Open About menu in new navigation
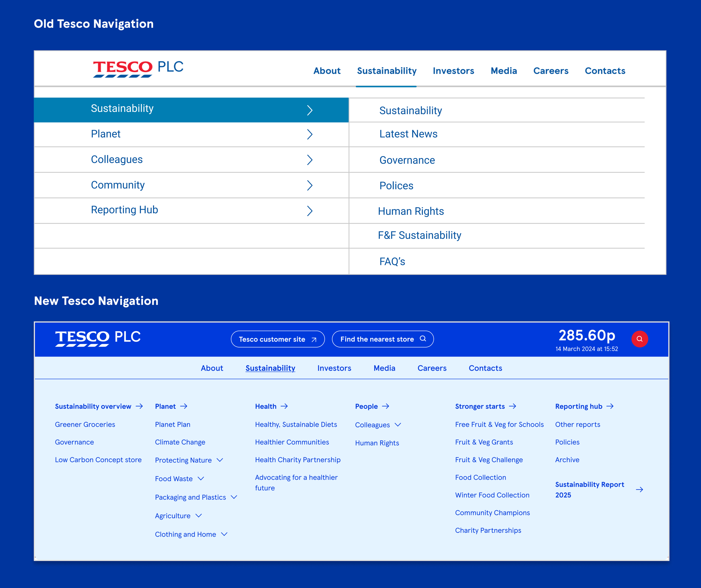701x588 pixels. (212, 368)
